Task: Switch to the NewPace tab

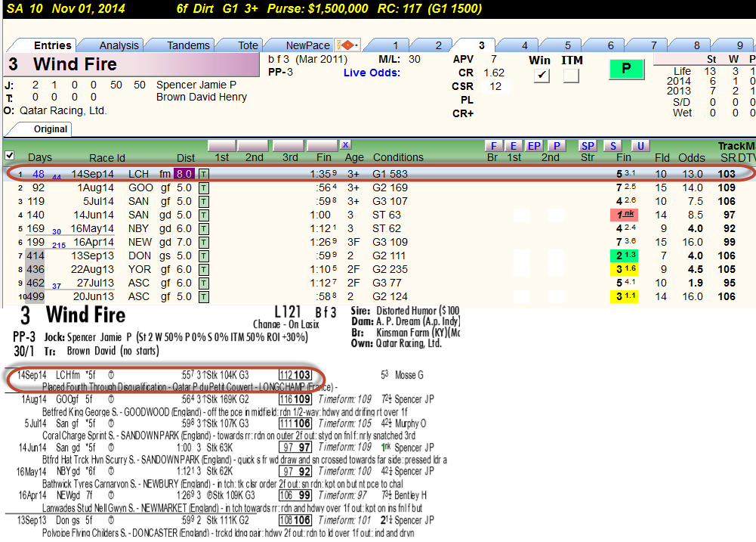Action: point(307,45)
